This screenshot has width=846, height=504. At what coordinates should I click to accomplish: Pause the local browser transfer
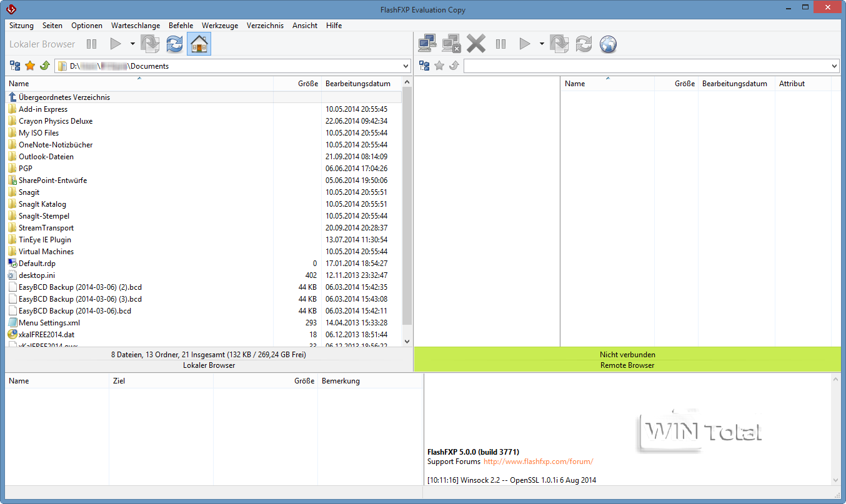92,44
